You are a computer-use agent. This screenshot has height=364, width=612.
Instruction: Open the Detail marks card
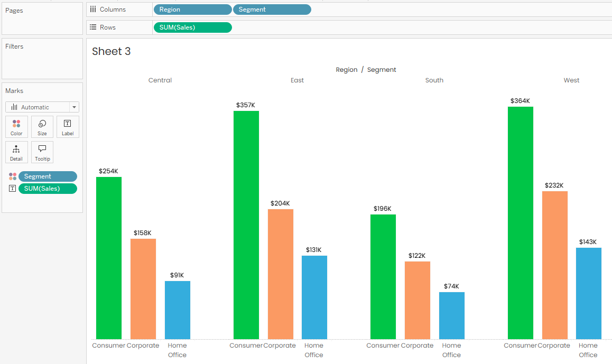point(16,152)
